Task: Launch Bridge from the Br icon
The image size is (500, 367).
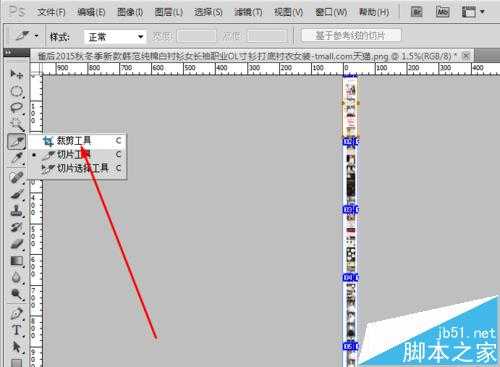Action: (x=416, y=12)
